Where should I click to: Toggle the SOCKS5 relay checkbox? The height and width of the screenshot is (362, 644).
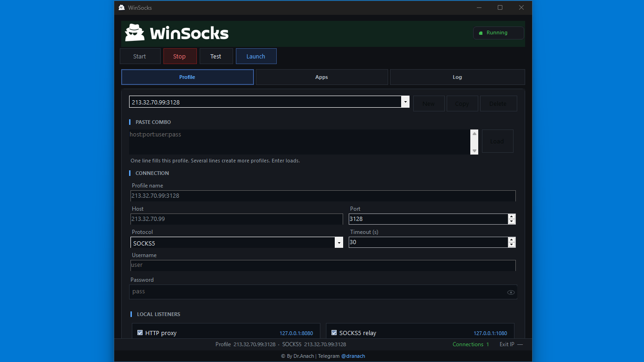tap(334, 333)
